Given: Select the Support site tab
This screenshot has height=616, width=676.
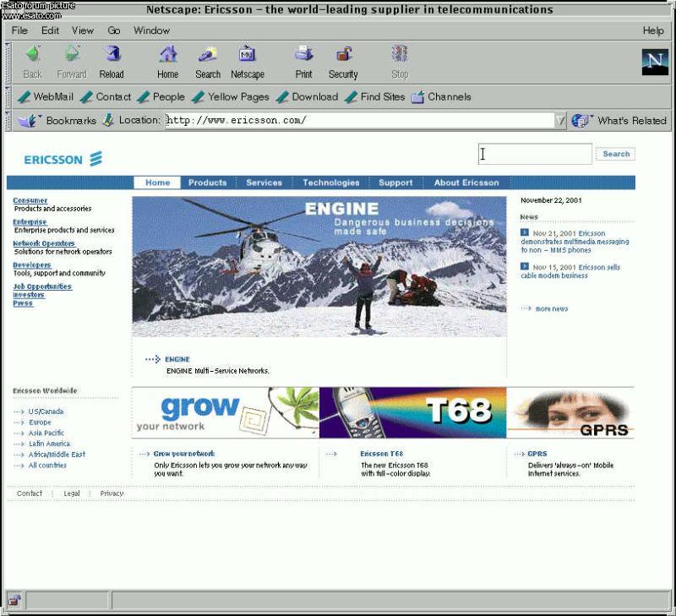Looking at the screenshot, I should pos(395,183).
